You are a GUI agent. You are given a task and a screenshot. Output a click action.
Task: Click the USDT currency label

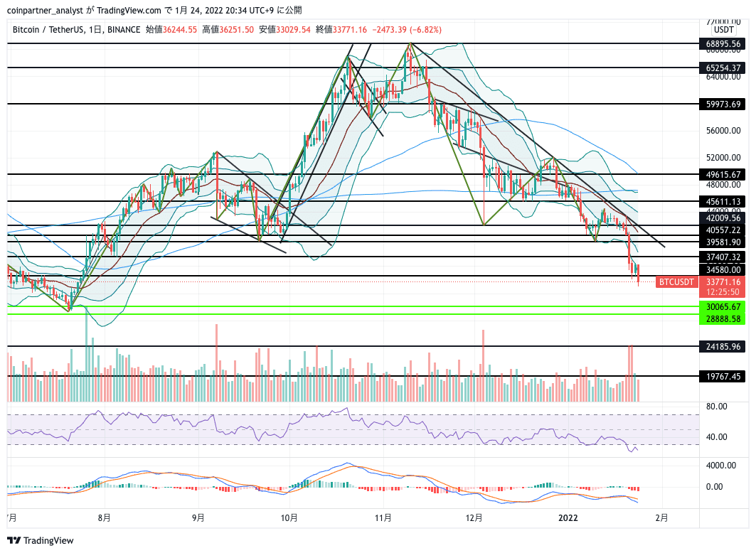point(723,30)
